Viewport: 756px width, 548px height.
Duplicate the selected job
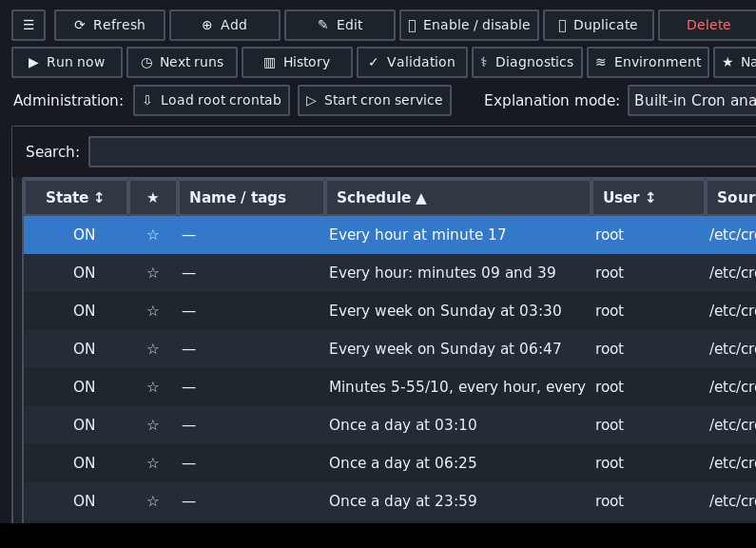598,25
